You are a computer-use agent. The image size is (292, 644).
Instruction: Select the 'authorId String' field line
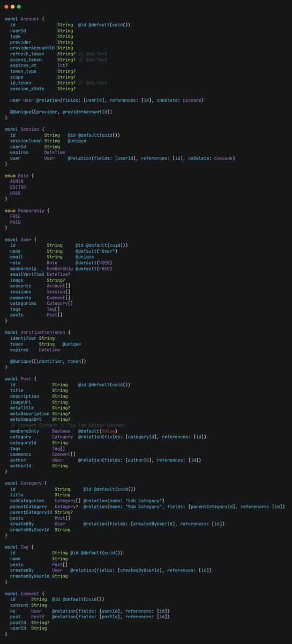pyautogui.click(x=39, y=466)
